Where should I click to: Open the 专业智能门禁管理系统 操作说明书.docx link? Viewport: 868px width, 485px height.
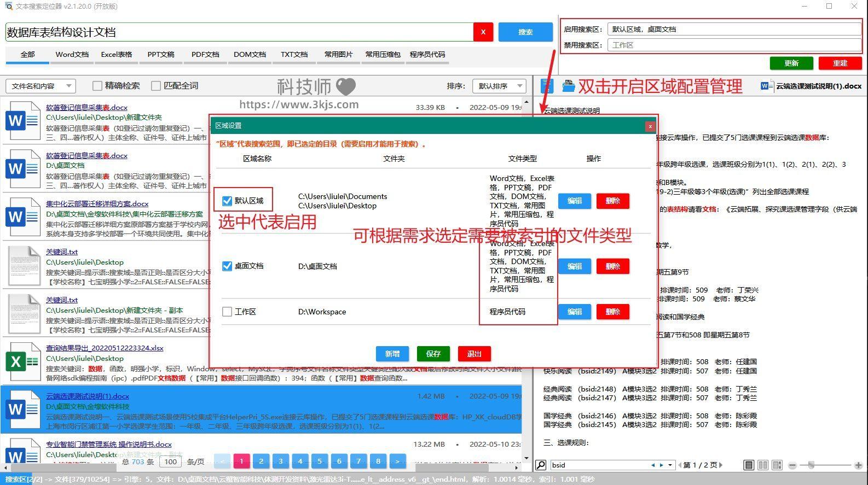109,445
